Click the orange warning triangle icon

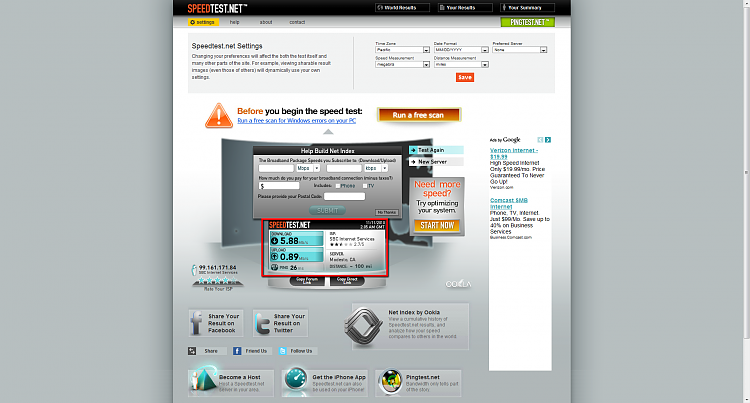[219, 116]
